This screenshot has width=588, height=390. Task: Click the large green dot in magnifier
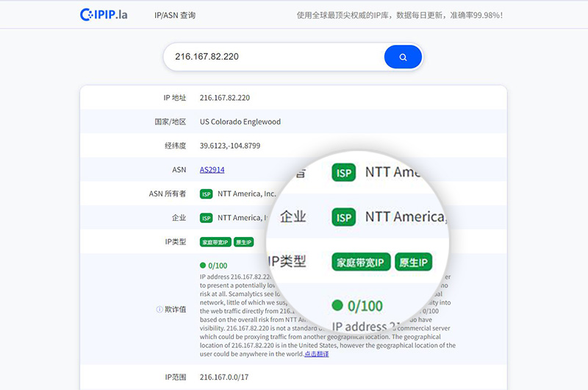(x=338, y=305)
